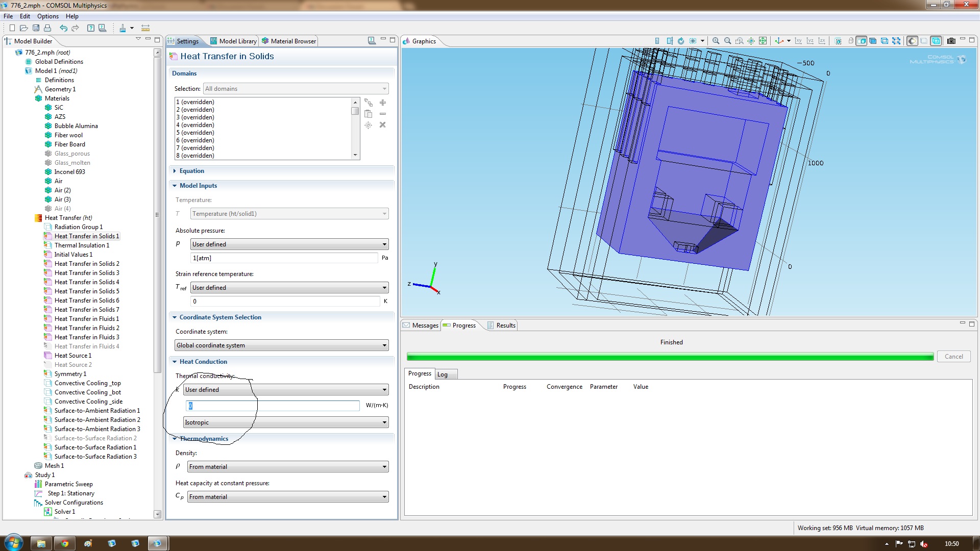Open Chrome from the taskbar

pyautogui.click(x=65, y=543)
